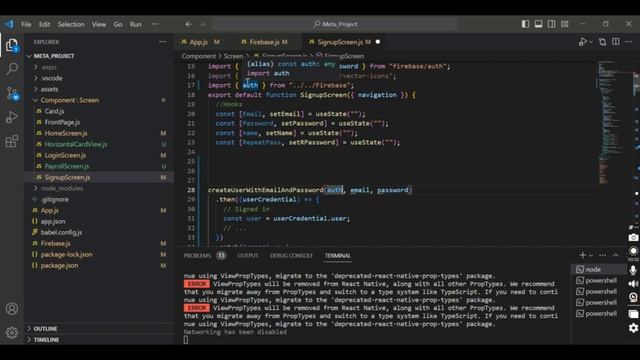Click the recorder microphone icon
Viewport: 640px width, 360px height.
point(633,269)
